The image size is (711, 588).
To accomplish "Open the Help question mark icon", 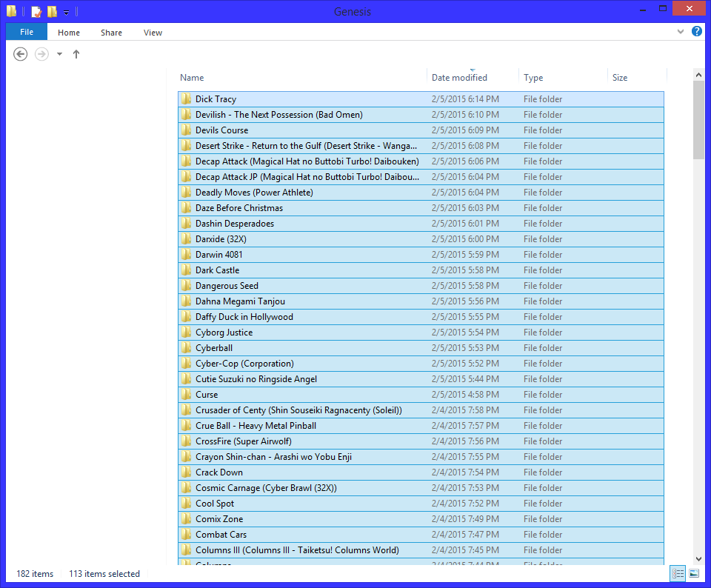I will (x=697, y=32).
